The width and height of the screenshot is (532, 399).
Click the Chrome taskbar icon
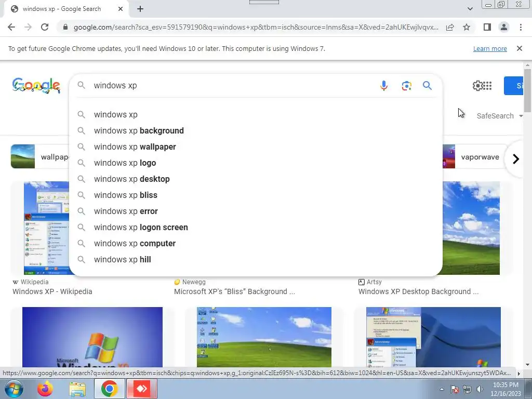click(x=109, y=389)
